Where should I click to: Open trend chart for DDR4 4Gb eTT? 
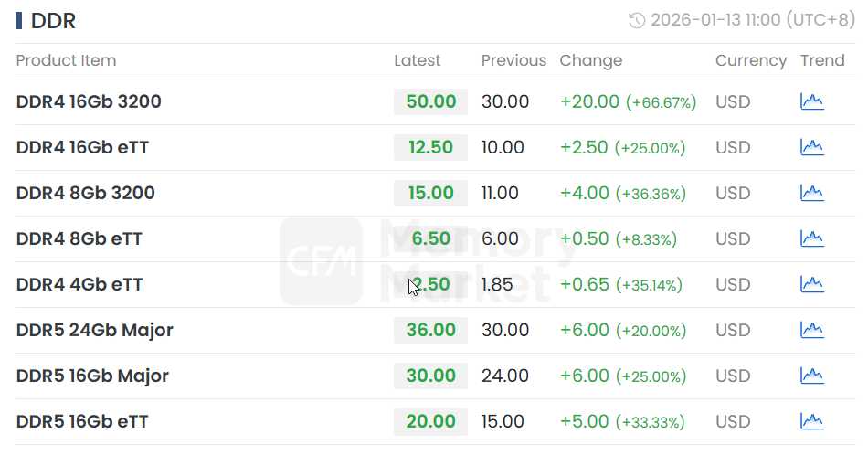point(811,284)
